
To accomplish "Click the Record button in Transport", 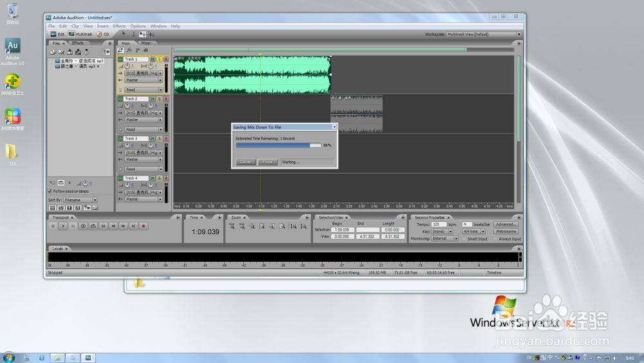I will click(144, 226).
